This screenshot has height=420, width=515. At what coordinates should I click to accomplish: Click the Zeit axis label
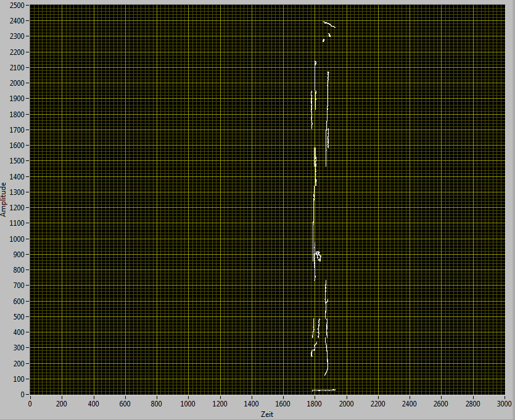pos(267,414)
